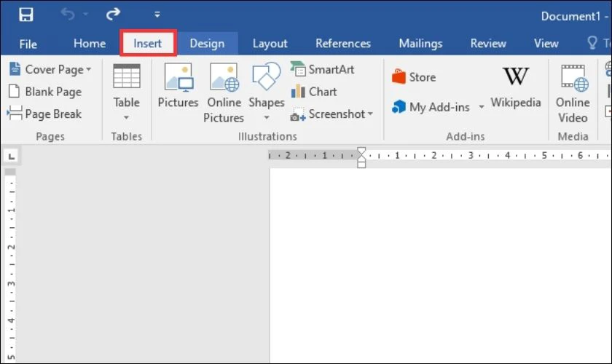Click My Add-ins button
This screenshot has width=612, height=364.
coord(431,107)
